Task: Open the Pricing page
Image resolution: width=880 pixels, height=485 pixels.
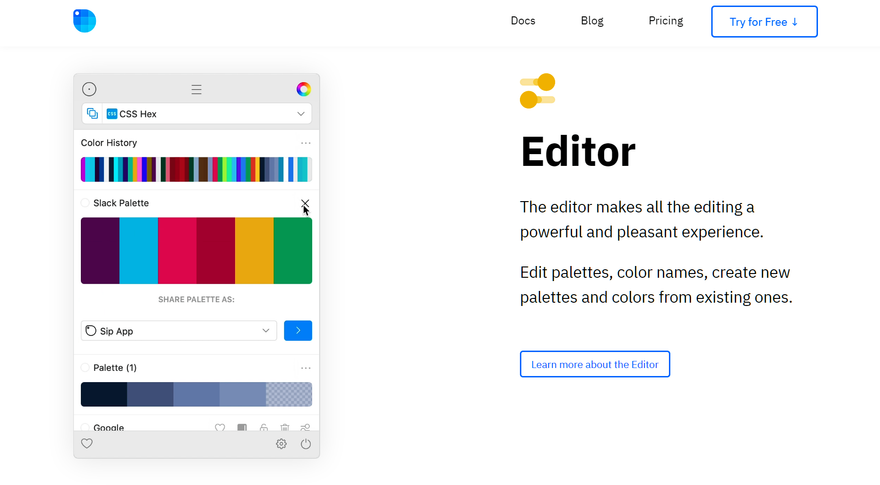Action: [666, 21]
